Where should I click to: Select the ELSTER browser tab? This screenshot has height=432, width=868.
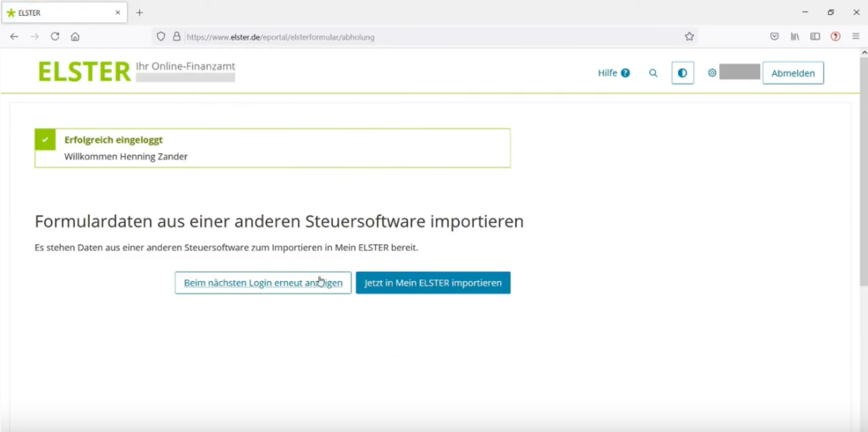[x=64, y=12]
